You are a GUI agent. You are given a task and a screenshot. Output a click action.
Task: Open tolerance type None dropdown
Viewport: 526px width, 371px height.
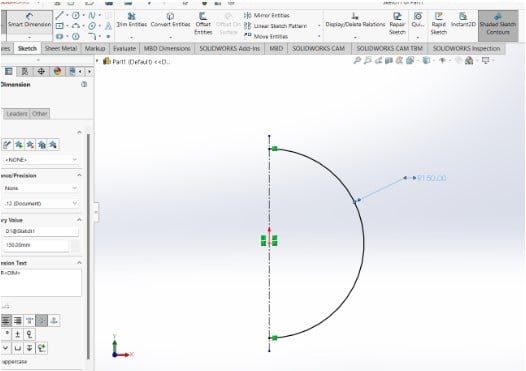41,188
